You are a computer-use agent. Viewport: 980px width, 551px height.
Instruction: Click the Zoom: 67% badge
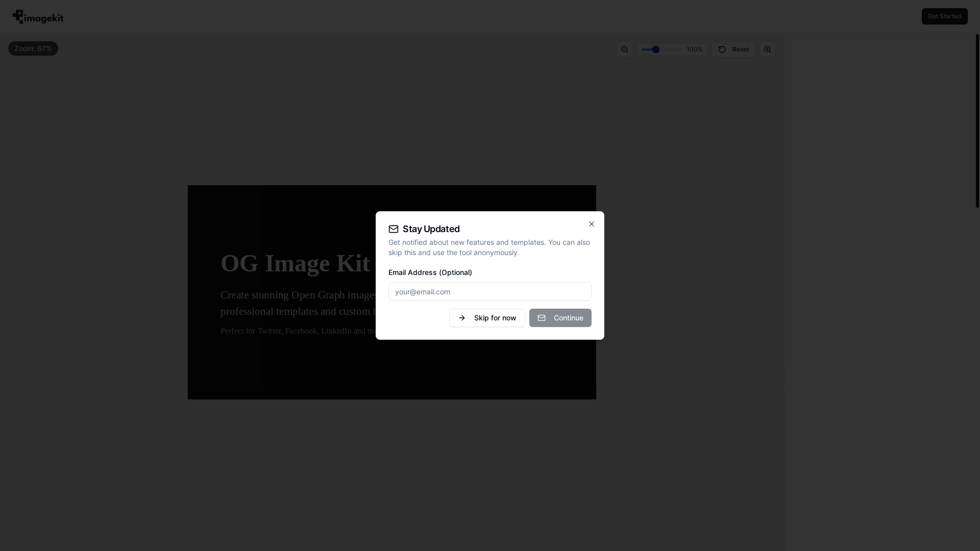click(33, 48)
